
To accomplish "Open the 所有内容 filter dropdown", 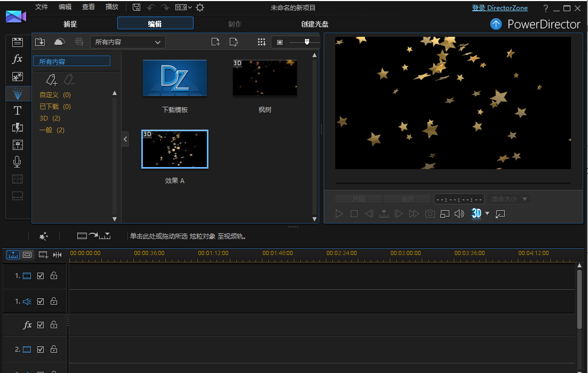I will pos(128,42).
